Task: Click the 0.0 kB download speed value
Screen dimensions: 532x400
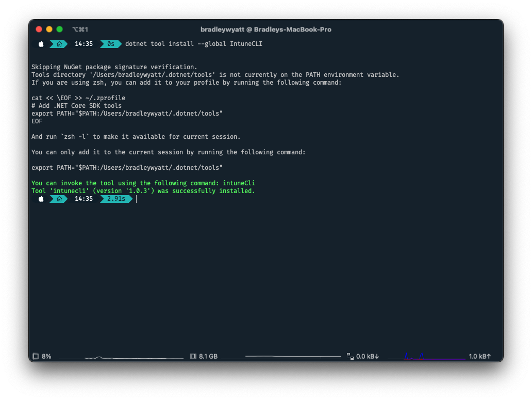Action: [368, 356]
